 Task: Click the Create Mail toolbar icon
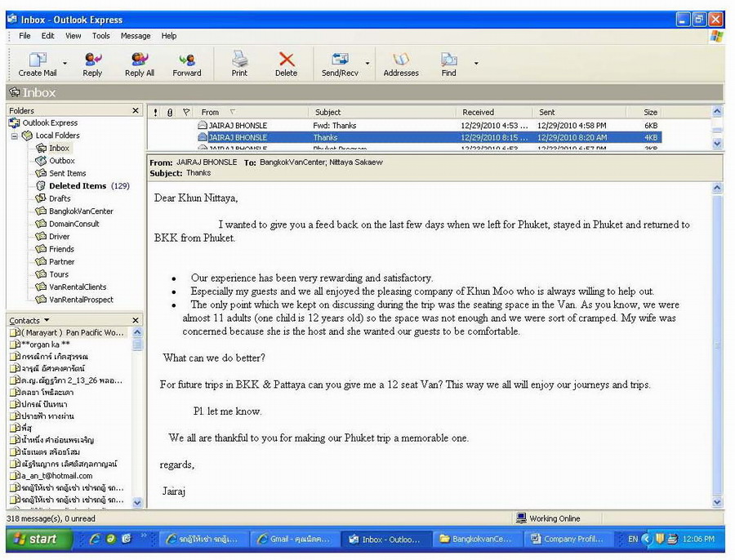click(x=38, y=63)
